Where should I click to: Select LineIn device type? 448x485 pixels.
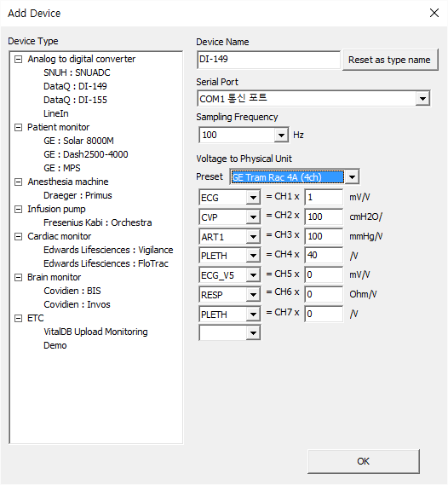click(x=56, y=113)
